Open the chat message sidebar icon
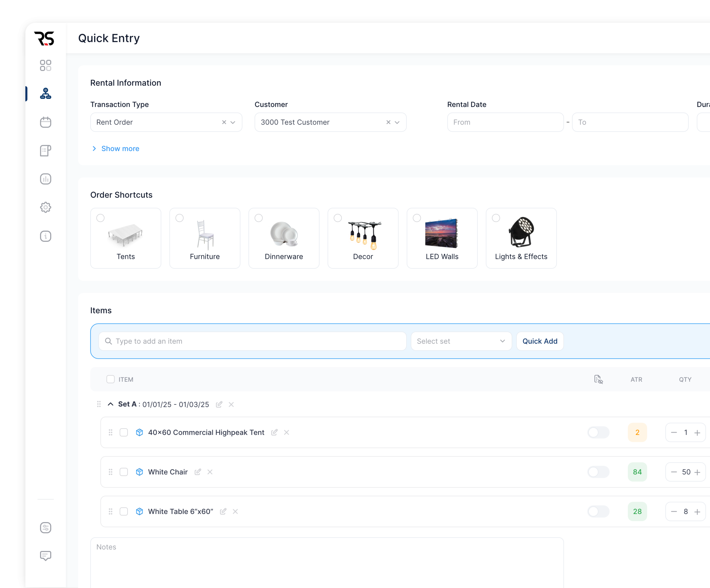This screenshot has height=588, width=710. point(45,556)
